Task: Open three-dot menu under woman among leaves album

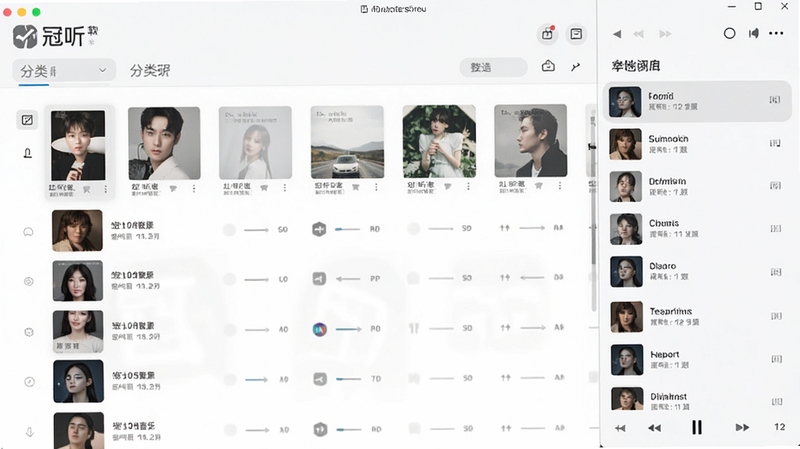Action: [x=468, y=187]
